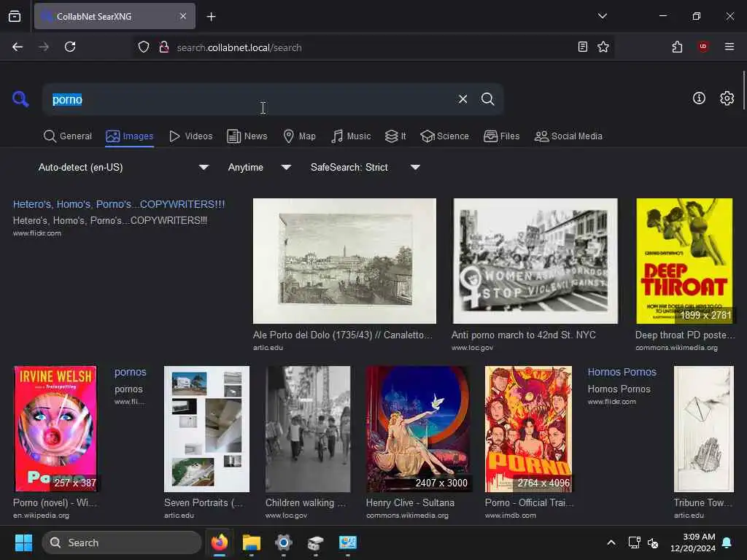
Task: Open network status tray icon
Action: 634,542
